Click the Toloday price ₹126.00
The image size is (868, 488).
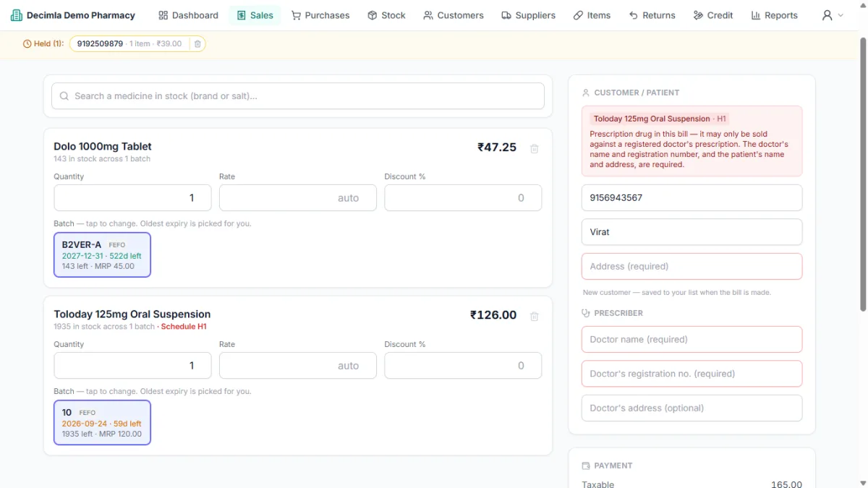pyautogui.click(x=493, y=315)
